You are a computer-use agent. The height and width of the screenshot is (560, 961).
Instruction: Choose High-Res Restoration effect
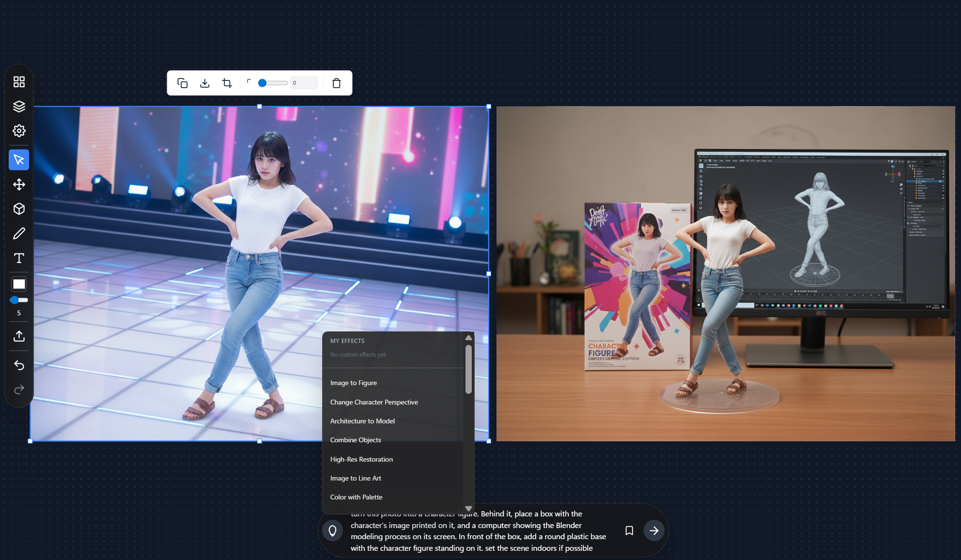pyautogui.click(x=361, y=459)
